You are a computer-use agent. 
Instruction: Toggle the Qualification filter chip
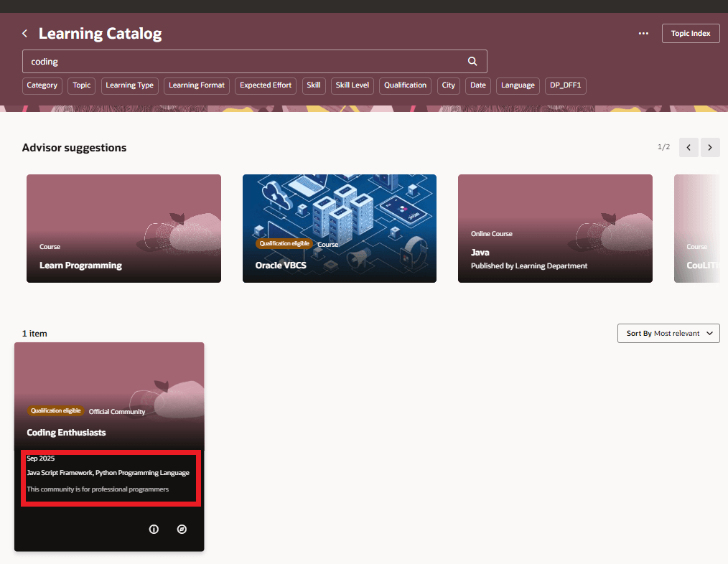(x=405, y=85)
